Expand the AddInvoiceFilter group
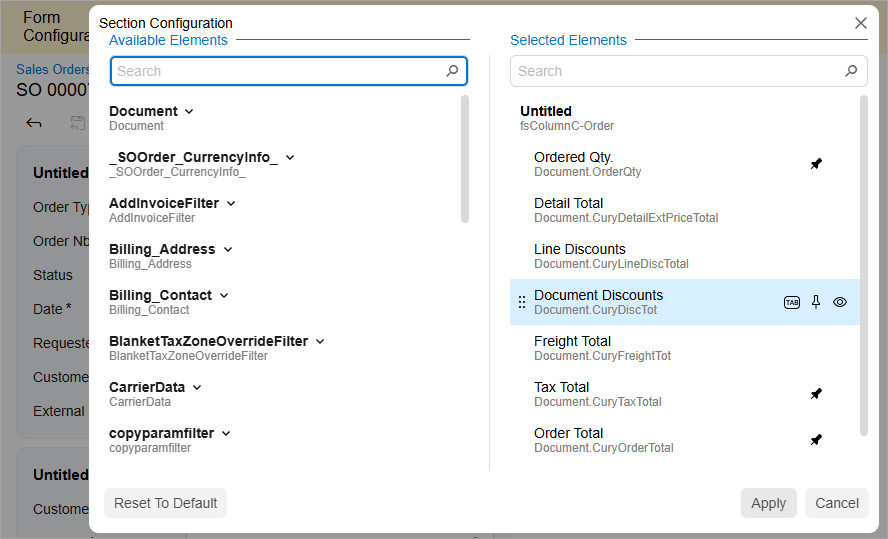Image resolution: width=888 pixels, height=539 pixels. pos(231,203)
